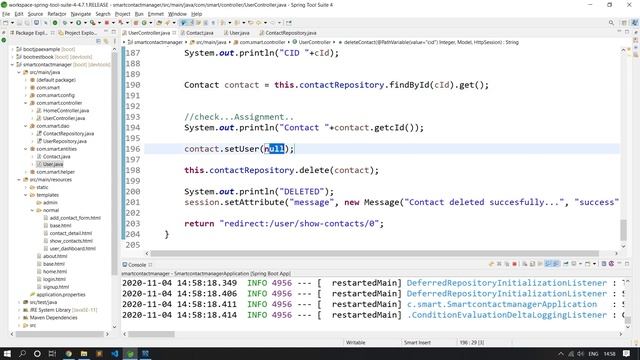The width and height of the screenshot is (640, 360).
Task: Open the Window menu
Action: click(x=177, y=14)
